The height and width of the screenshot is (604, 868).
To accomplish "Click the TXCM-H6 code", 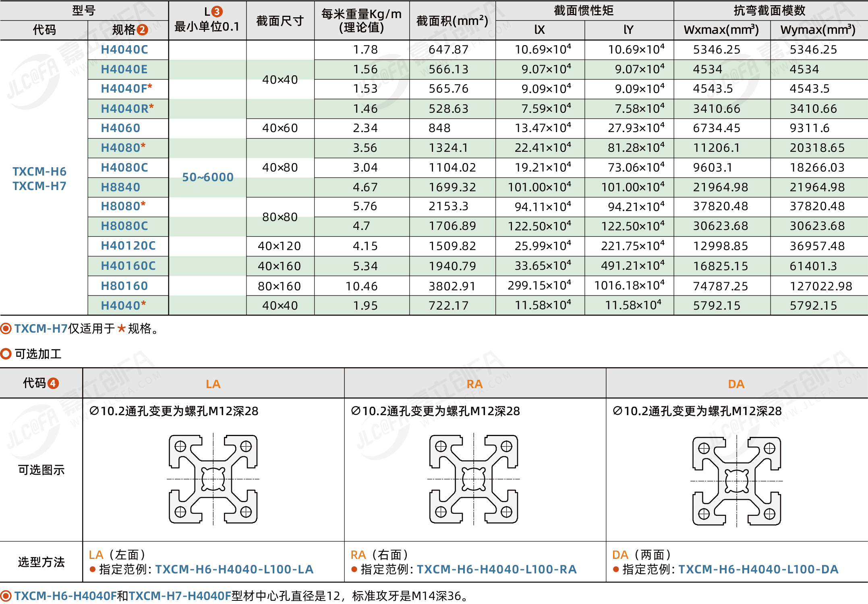I will (x=39, y=172).
